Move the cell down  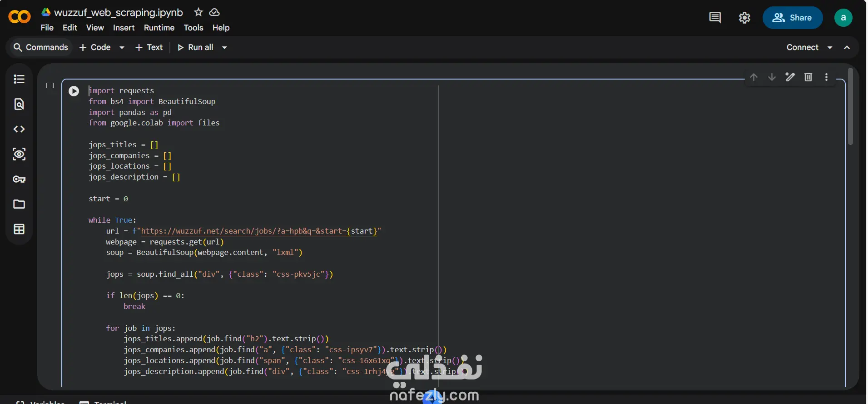pos(772,77)
